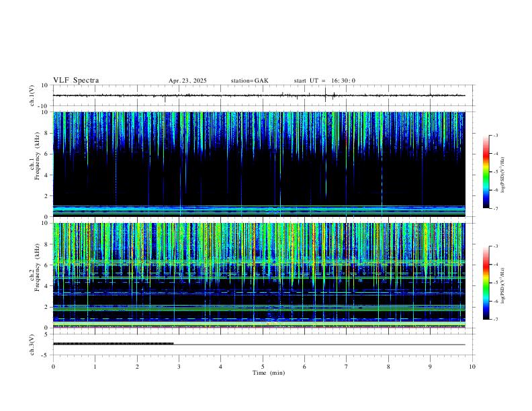Click the "5" tick on ch.3(V) axis
The height and width of the screenshot is (411, 532).
point(46,334)
